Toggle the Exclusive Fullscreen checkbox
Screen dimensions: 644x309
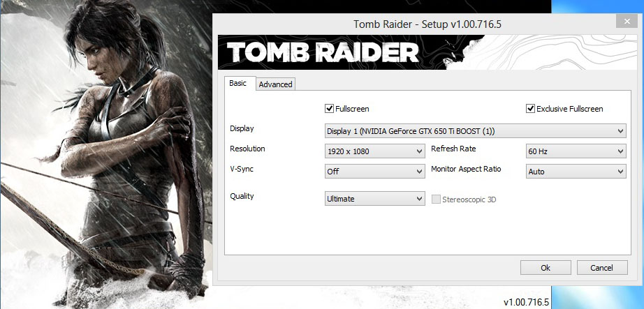click(530, 109)
